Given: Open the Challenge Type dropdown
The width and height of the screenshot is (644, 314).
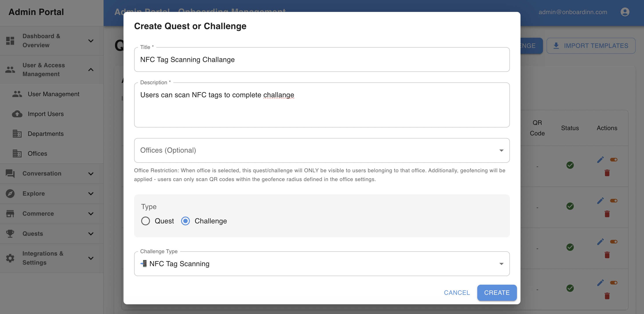Looking at the screenshot, I should (322, 264).
